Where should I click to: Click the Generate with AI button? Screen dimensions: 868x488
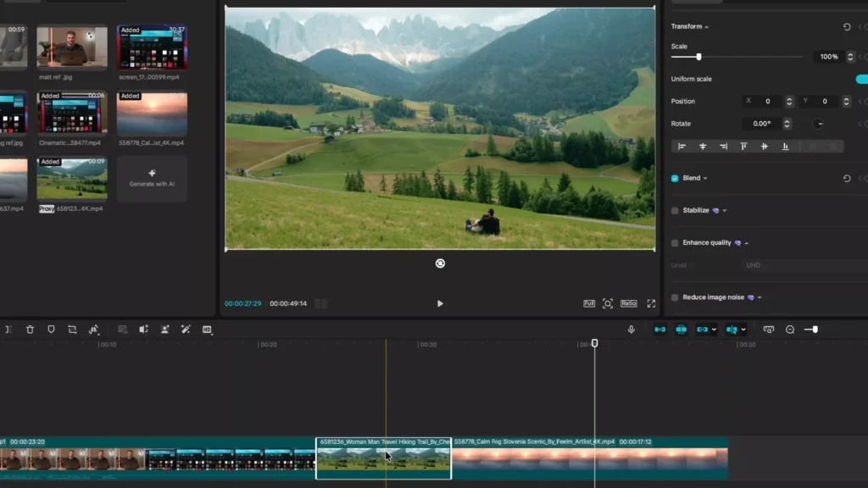pos(152,179)
